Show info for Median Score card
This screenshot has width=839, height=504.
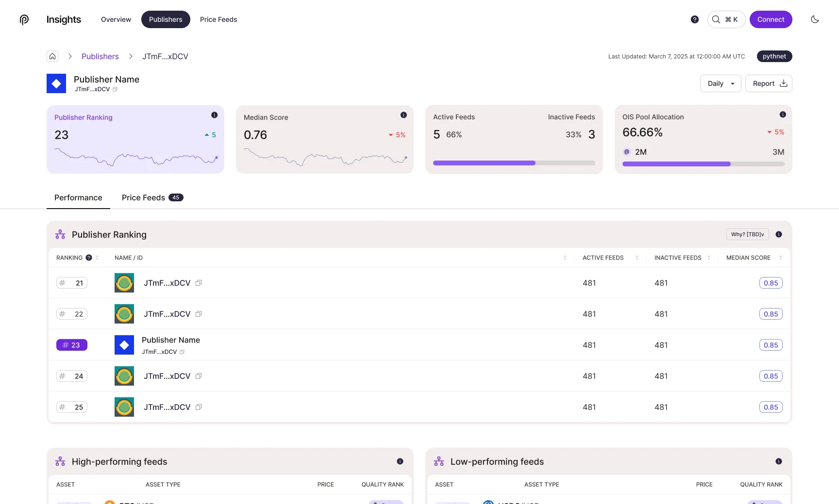click(x=403, y=115)
